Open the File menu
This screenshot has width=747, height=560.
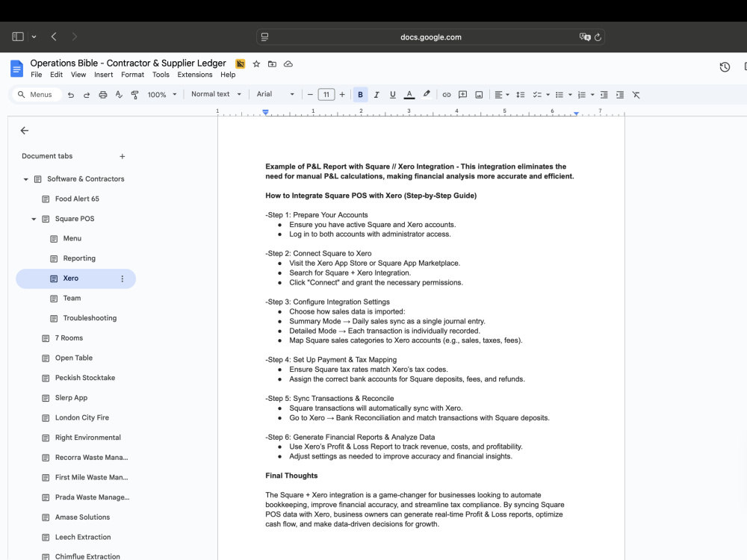point(36,75)
